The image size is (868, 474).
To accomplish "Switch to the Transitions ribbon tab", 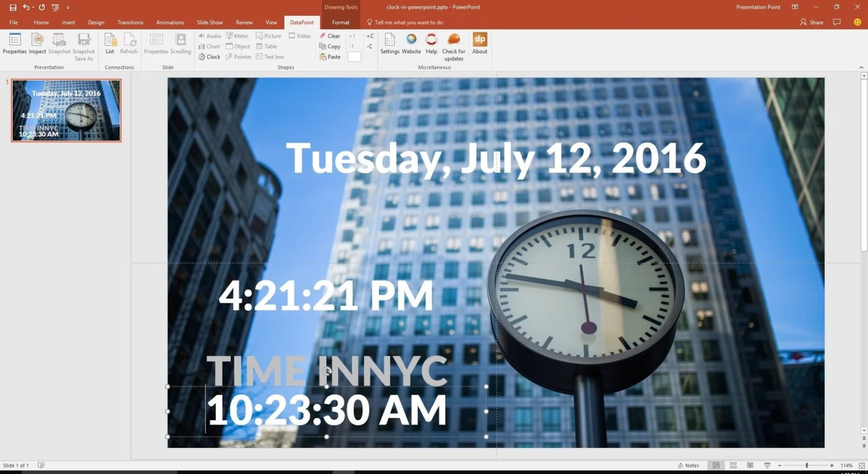I will (130, 22).
